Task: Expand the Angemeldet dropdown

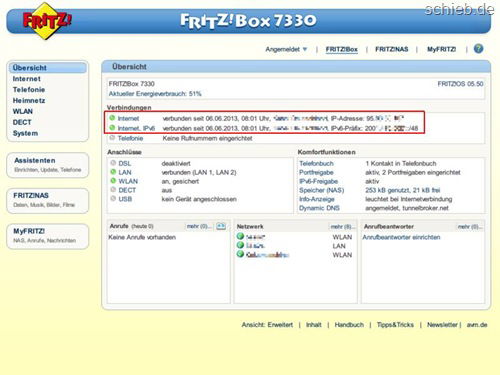Action: tap(286, 49)
